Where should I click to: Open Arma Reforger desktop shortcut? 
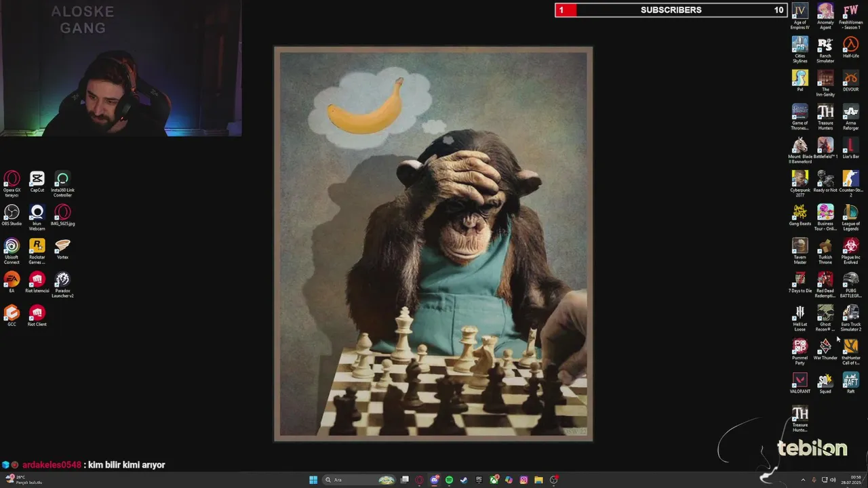click(851, 117)
